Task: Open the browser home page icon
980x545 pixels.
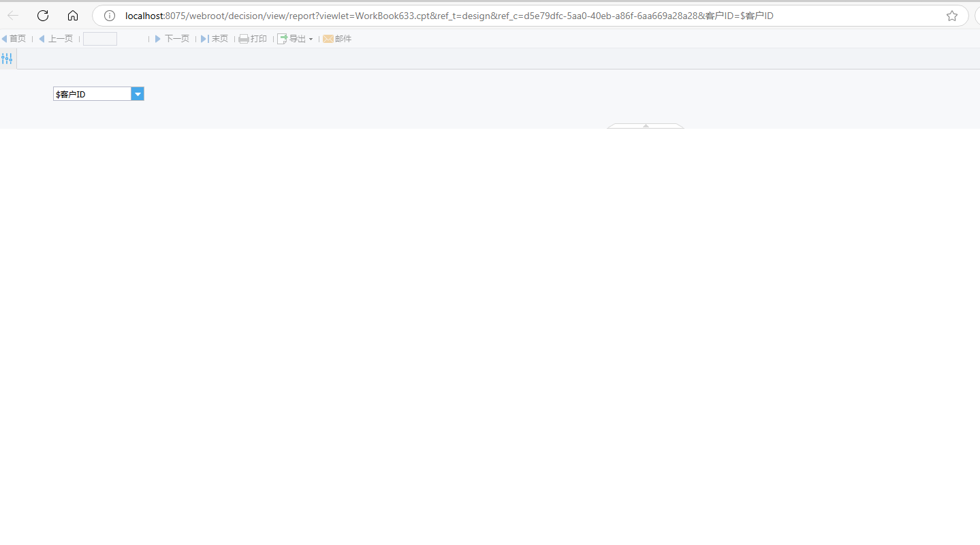Action: coord(73,16)
